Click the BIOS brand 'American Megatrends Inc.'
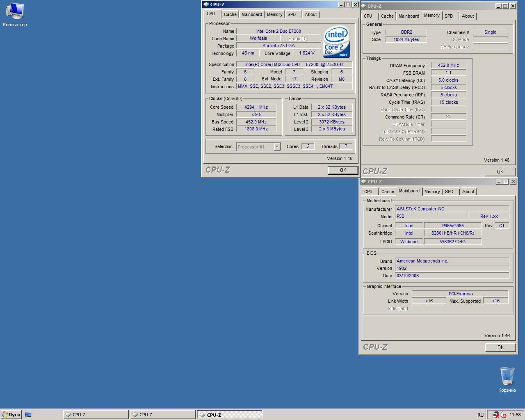The width and height of the screenshot is (525, 420). 452,261
